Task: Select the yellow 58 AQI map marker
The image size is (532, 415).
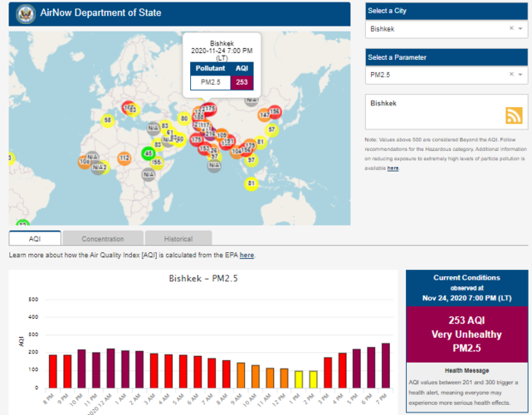Action: click(x=107, y=121)
